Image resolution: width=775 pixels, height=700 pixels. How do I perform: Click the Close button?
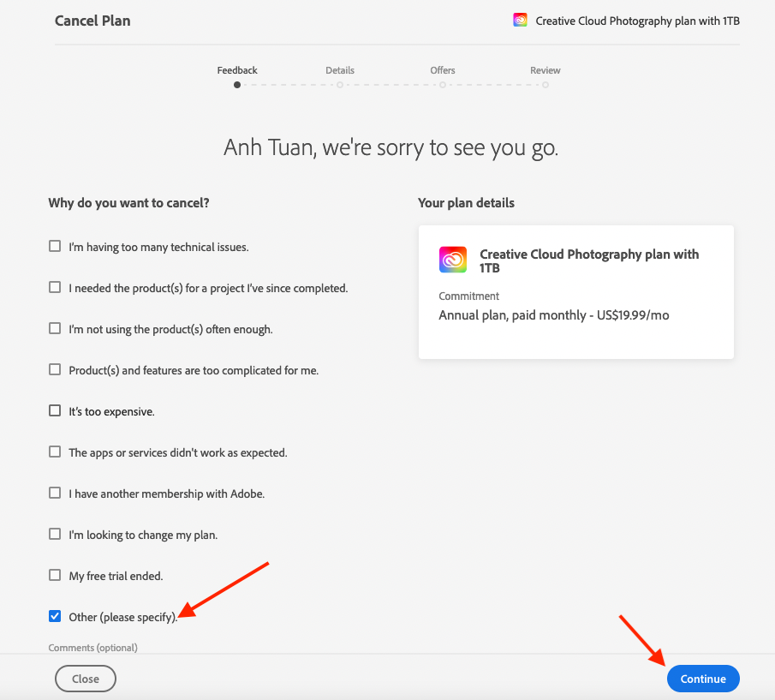point(85,678)
